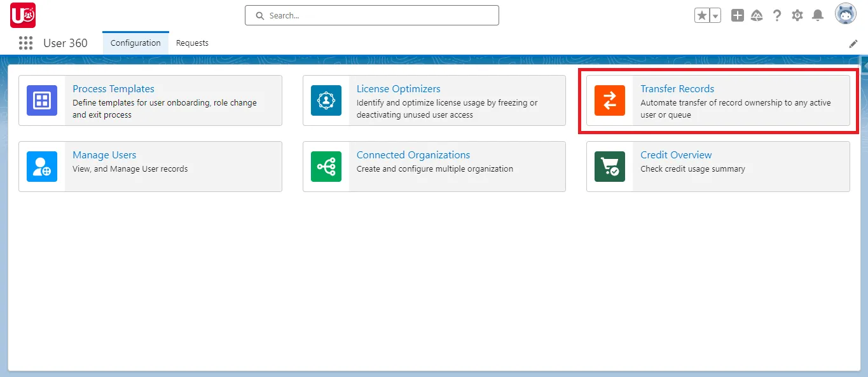Click the Credit Overview cart icon
The image size is (868, 377).
coord(610,167)
